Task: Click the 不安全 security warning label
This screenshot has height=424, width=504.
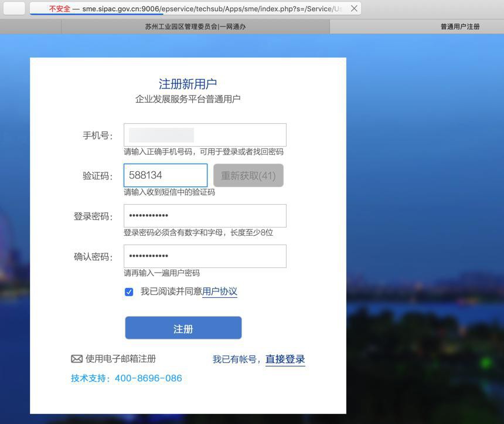Action: (x=59, y=9)
